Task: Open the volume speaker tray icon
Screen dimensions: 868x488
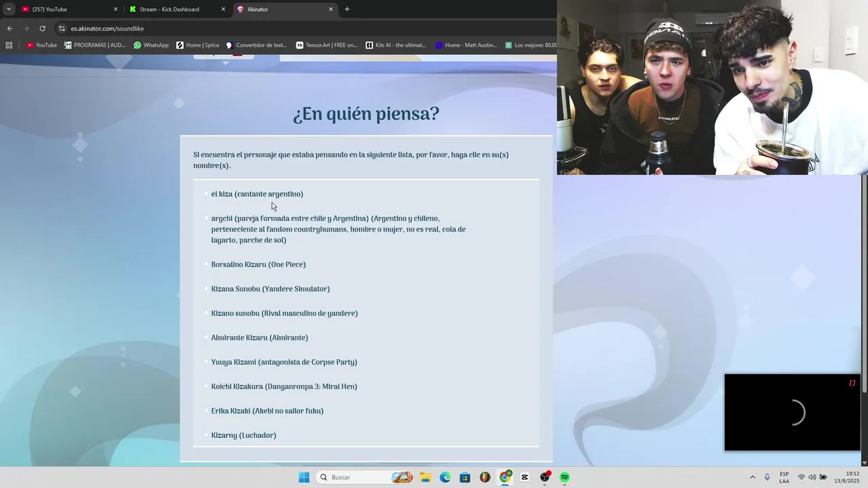Action: (812, 477)
